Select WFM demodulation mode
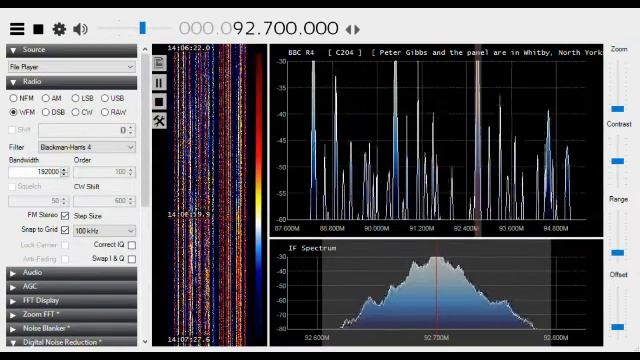This screenshot has height=360, width=640. (x=13, y=112)
